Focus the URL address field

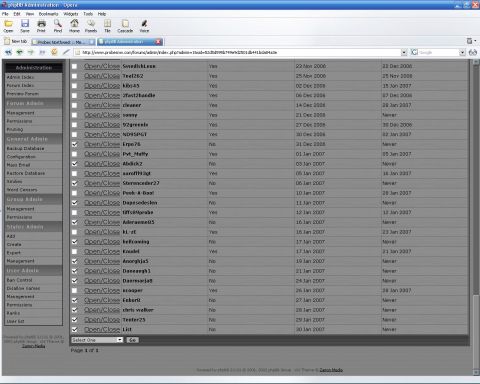(x=241, y=52)
